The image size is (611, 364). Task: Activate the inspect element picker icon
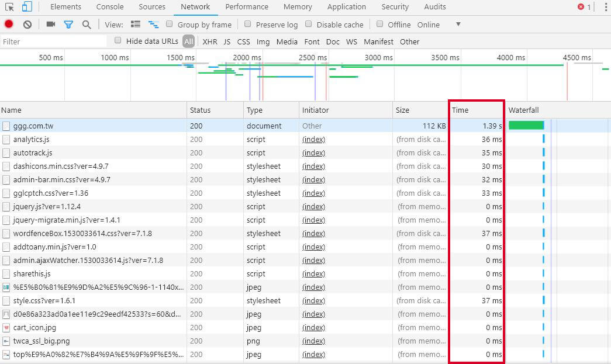pyautogui.click(x=9, y=7)
